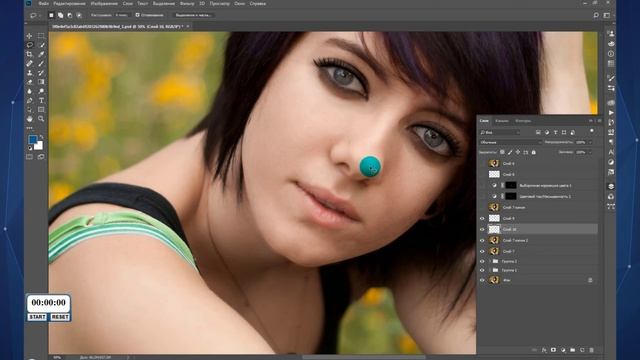This screenshot has height=360, width=640.
Task: Click the swap foreground/background colors arrow
Action: (41, 137)
